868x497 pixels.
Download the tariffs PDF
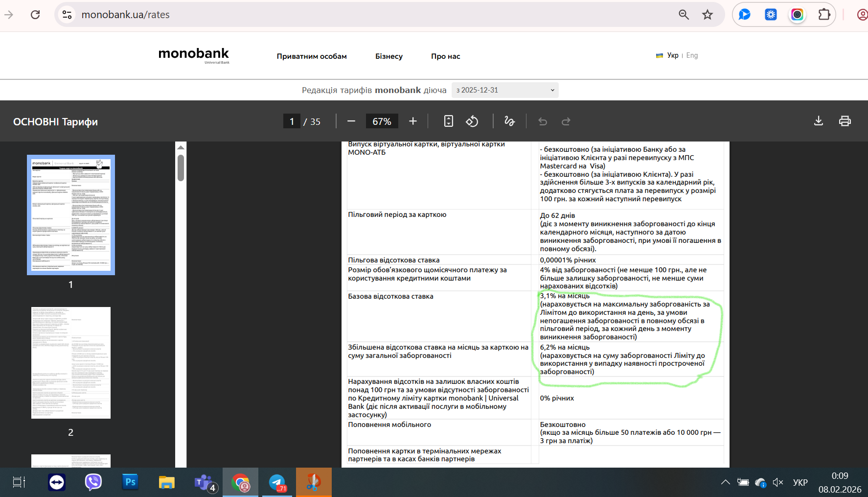click(x=819, y=121)
